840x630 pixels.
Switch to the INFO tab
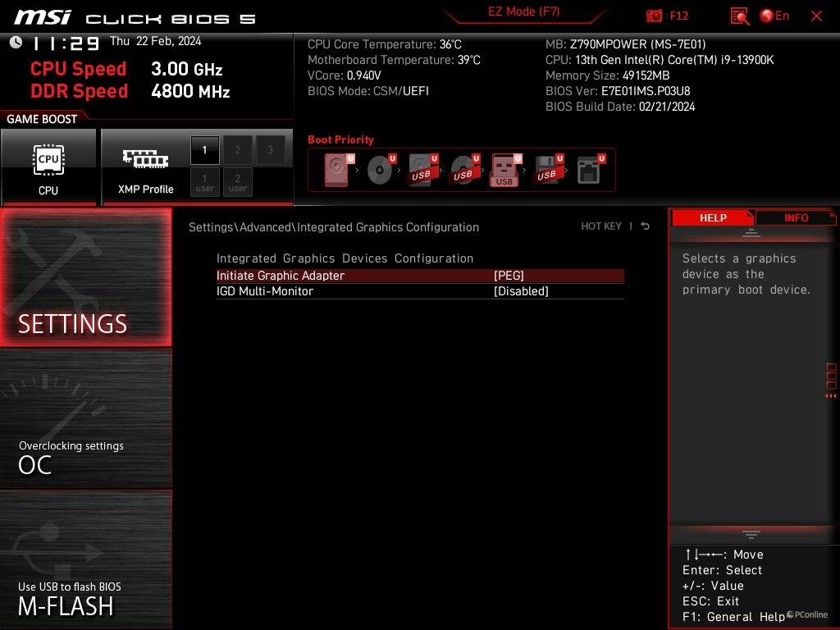(x=796, y=218)
